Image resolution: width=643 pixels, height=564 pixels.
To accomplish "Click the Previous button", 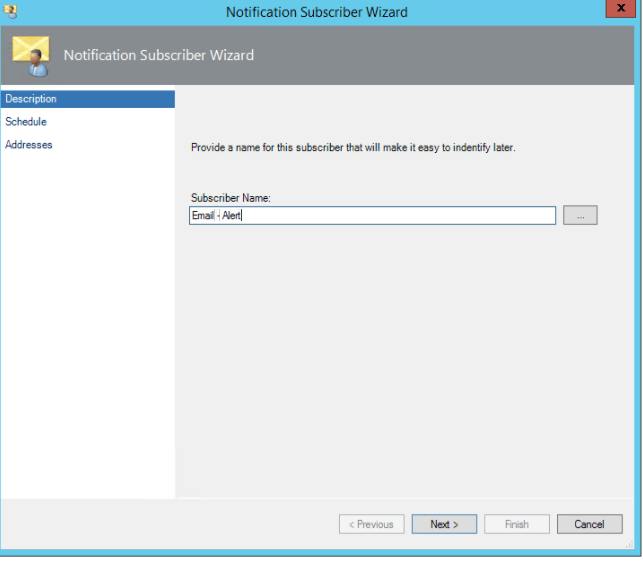I will click(x=372, y=524).
